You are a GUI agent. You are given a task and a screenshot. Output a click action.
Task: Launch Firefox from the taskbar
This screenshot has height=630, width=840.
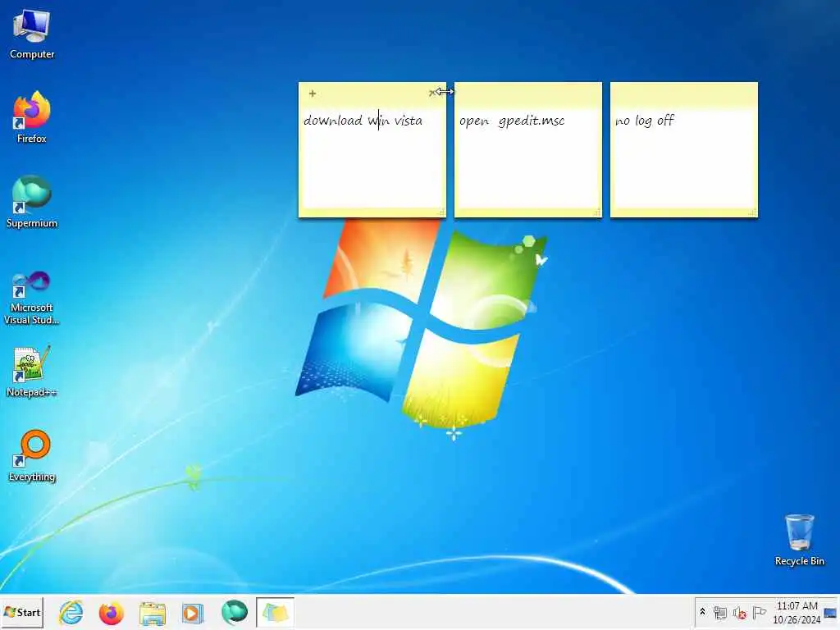pyautogui.click(x=112, y=613)
